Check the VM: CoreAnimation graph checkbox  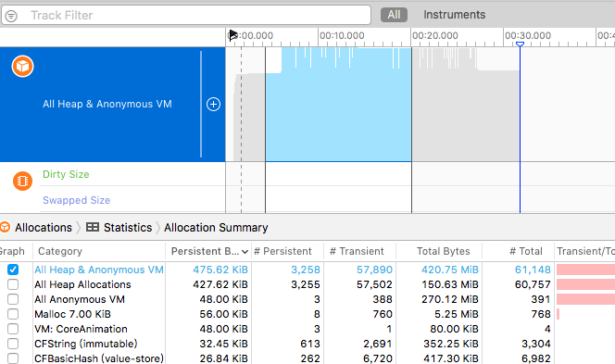coord(13,329)
